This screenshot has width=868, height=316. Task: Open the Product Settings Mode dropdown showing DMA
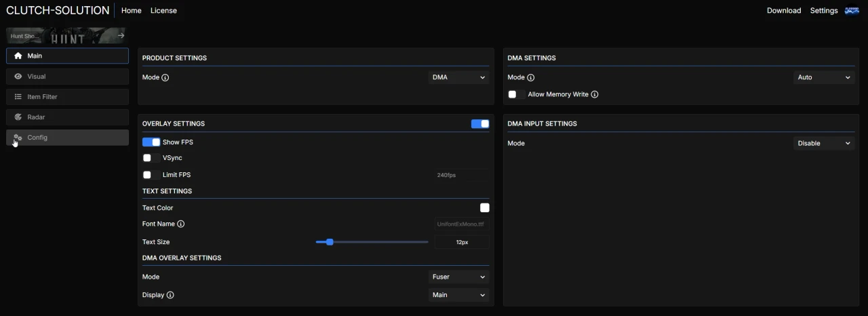[x=459, y=77]
